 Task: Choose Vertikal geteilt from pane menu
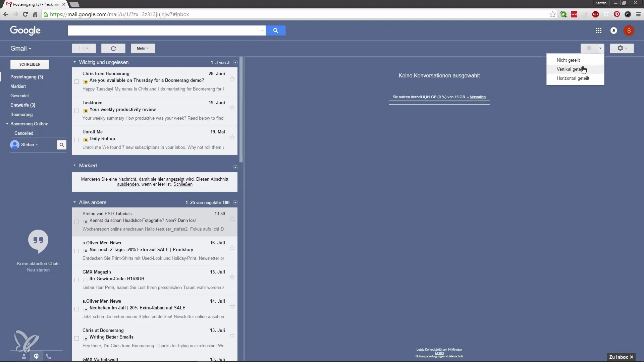tap(575, 69)
